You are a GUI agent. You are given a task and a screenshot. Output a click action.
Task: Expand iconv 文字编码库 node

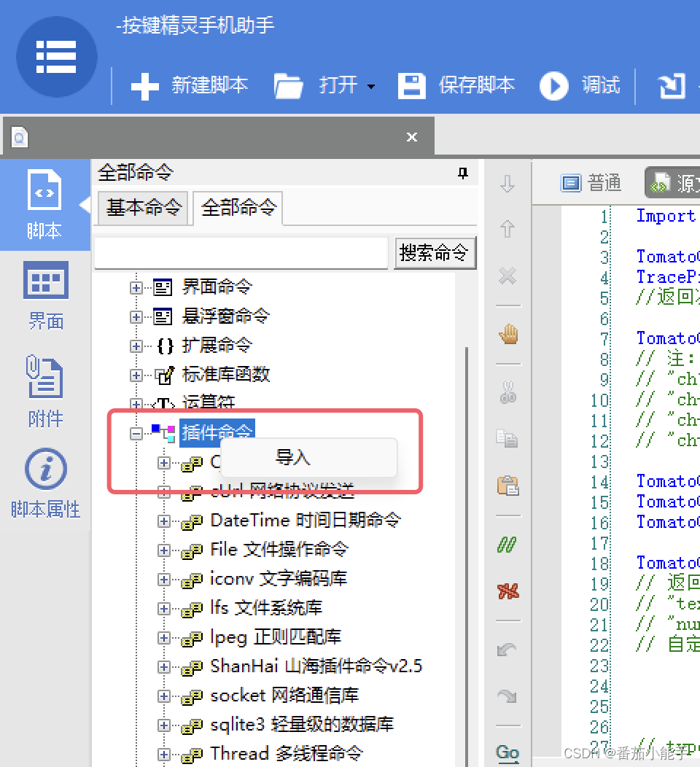pos(164,580)
